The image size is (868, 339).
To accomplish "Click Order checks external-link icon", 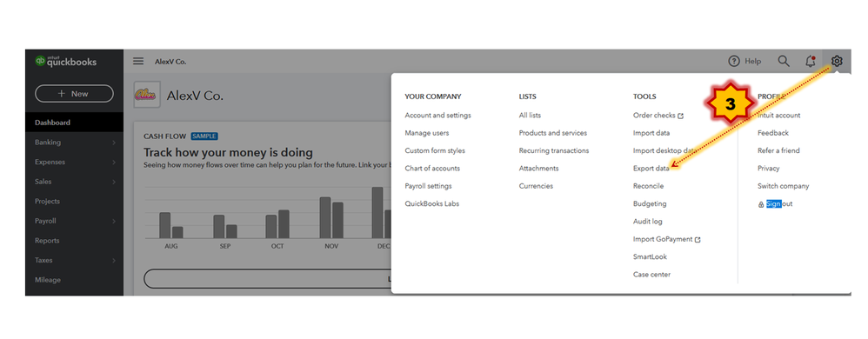I will point(680,116).
